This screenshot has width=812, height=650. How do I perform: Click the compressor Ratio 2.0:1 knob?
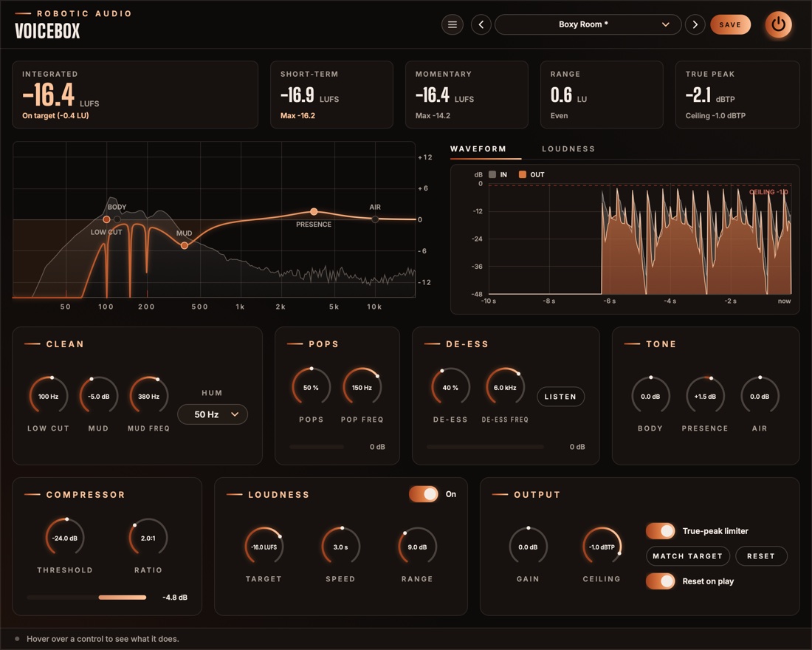[148, 538]
